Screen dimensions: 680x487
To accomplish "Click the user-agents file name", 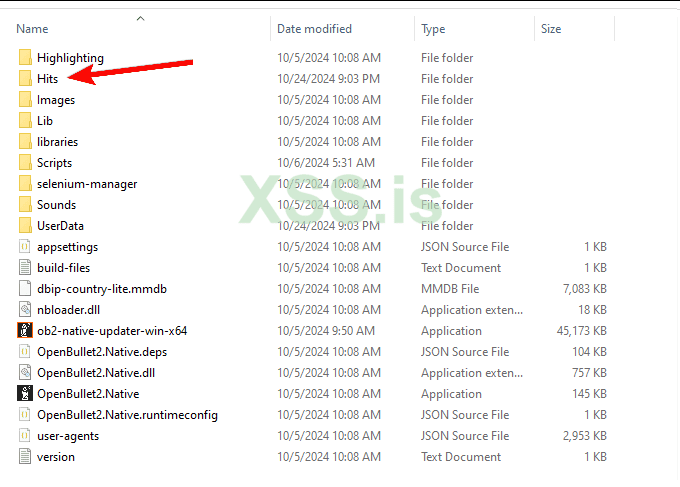I will click(67, 435).
